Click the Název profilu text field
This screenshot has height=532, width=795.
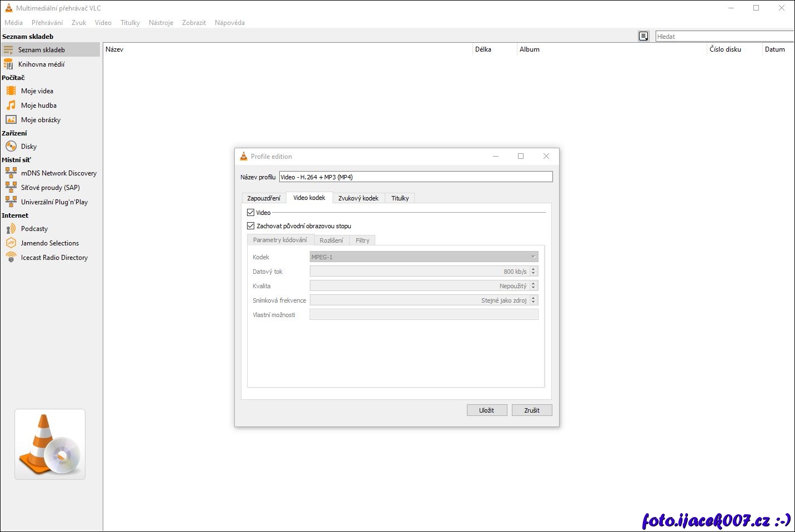click(415, 177)
